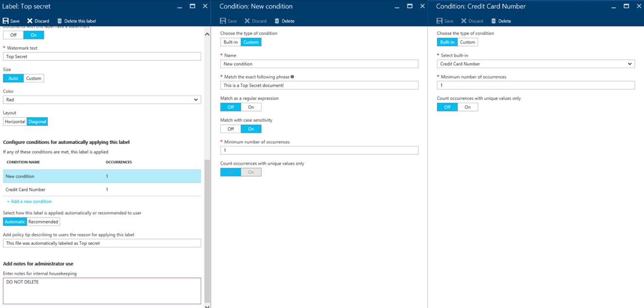
Task: Select the Custom watermark size option
Action: [x=34, y=78]
